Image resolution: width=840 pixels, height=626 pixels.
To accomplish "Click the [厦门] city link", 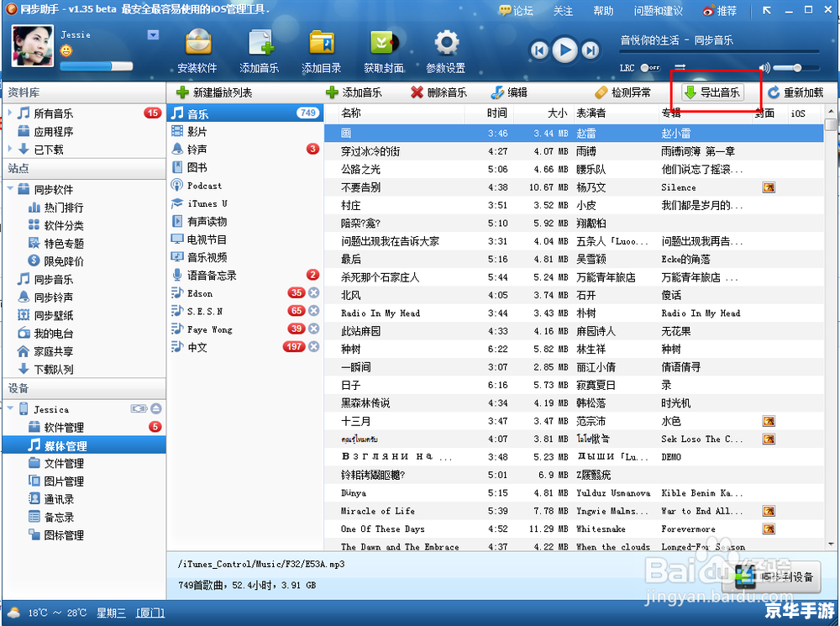I will click(150, 613).
